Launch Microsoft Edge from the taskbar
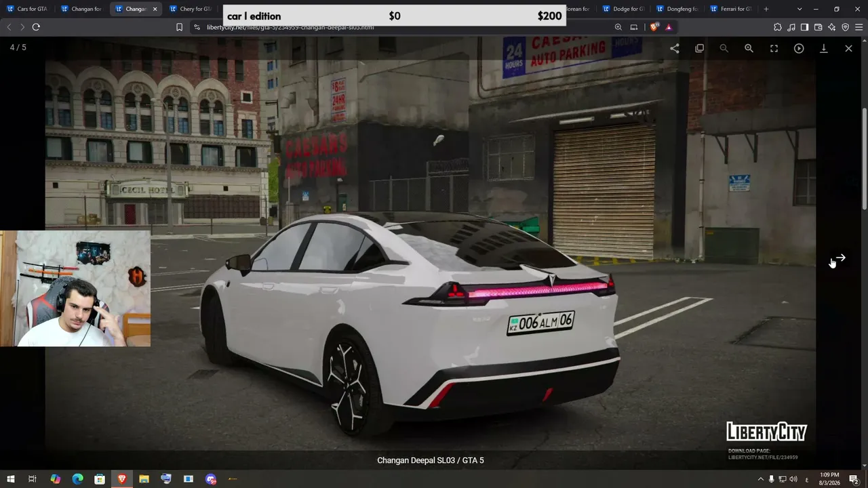Screen dimensions: 868x488 pos(77,479)
